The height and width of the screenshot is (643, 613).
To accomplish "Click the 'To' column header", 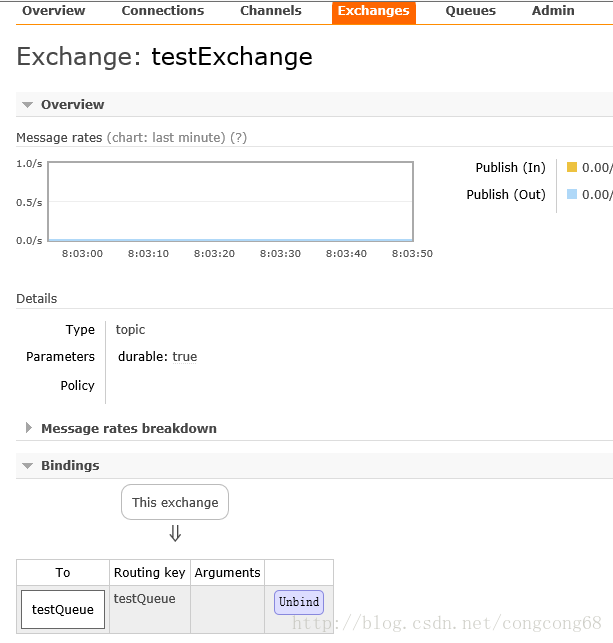I will (x=63, y=572).
